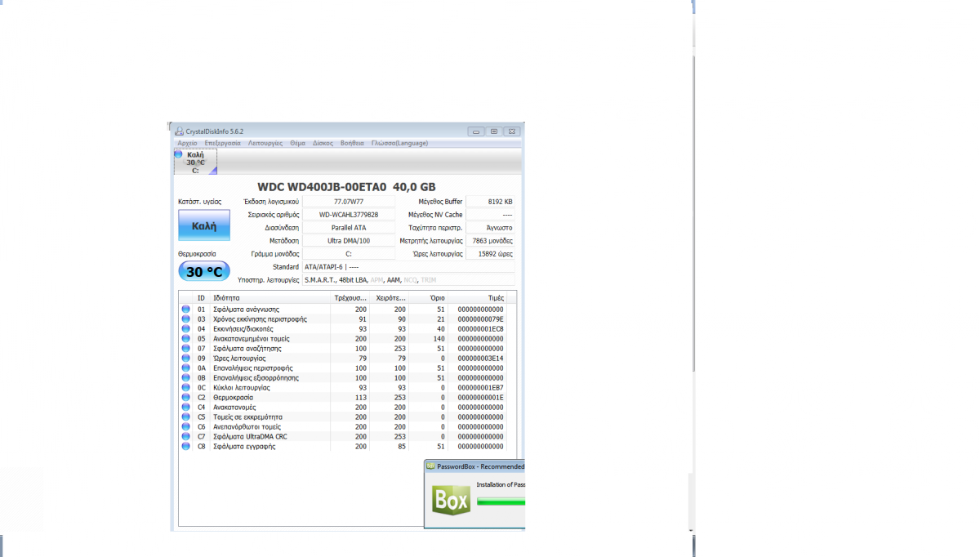
Task: Click the Τιμές column header
Action: pyautogui.click(x=477, y=298)
